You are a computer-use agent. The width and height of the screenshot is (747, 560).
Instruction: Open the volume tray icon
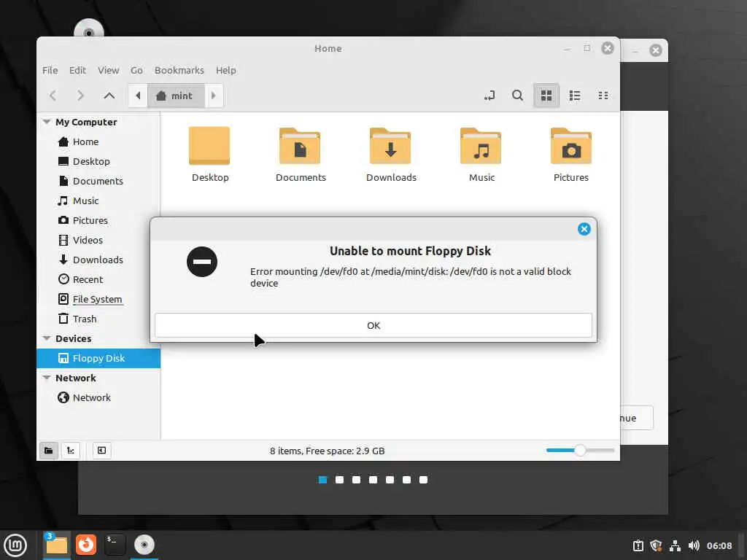pos(694,545)
